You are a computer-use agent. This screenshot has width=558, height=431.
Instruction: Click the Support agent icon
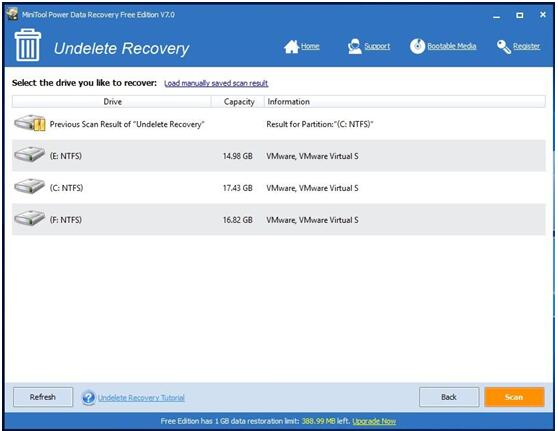click(x=354, y=46)
